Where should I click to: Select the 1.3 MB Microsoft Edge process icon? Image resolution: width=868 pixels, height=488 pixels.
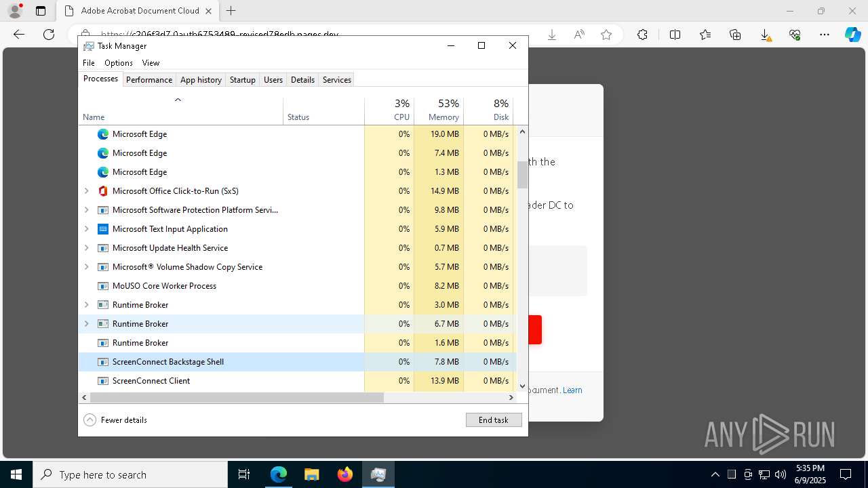click(x=103, y=172)
